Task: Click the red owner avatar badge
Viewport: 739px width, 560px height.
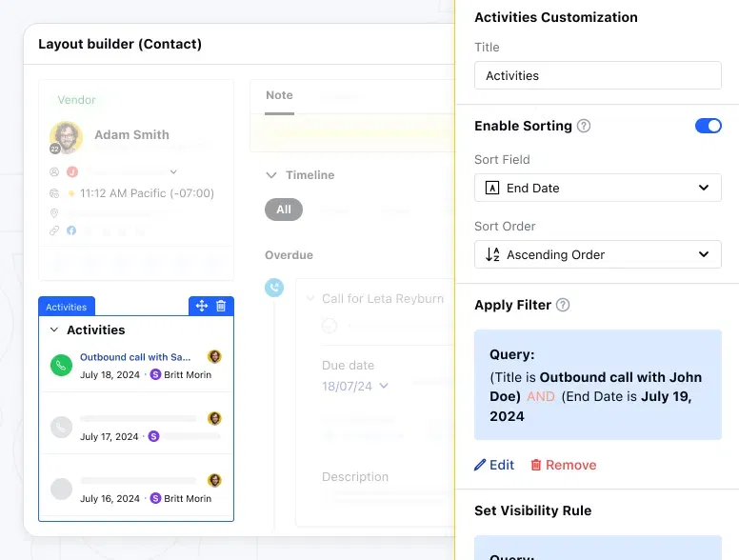Action: click(72, 172)
